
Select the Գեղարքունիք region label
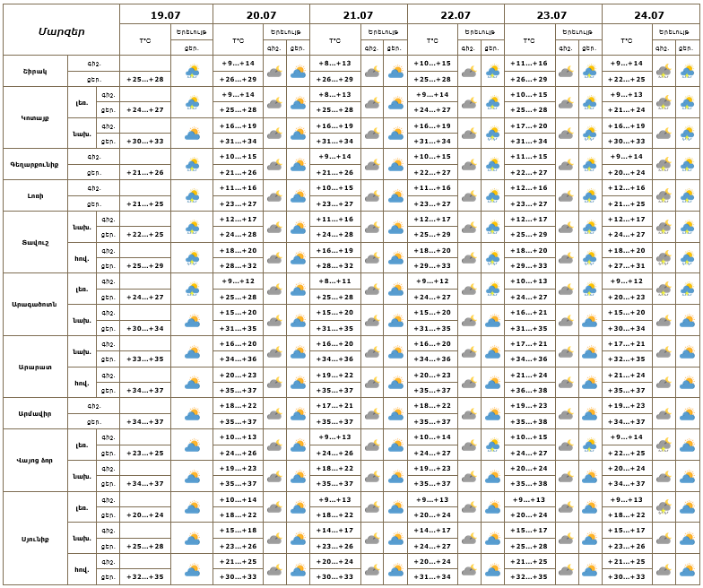click(x=34, y=165)
